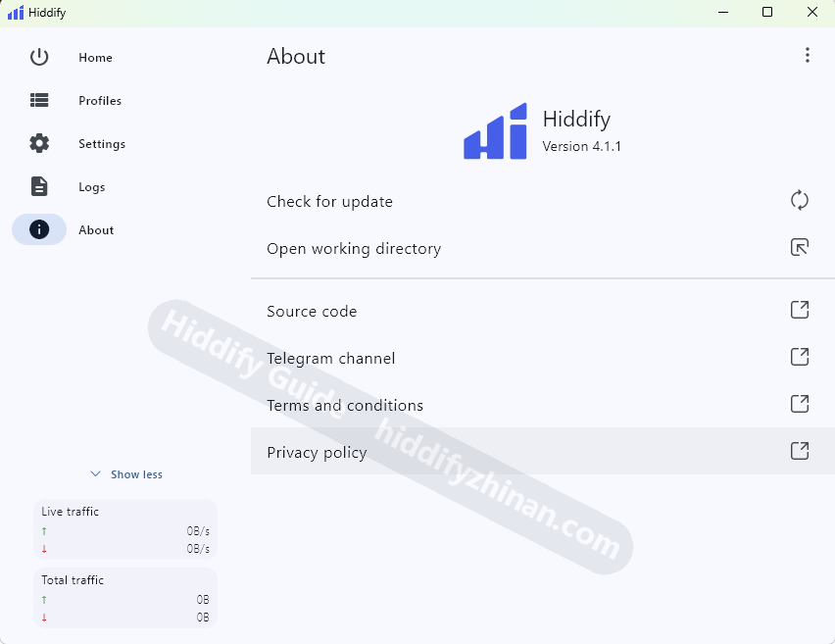Open the Profiles list icon

[x=39, y=100]
